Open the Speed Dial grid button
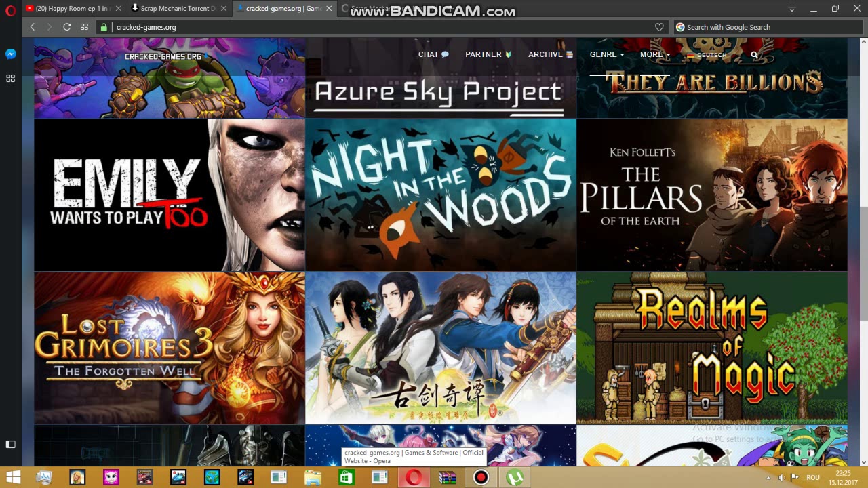Image resolution: width=868 pixels, height=488 pixels. tap(84, 27)
